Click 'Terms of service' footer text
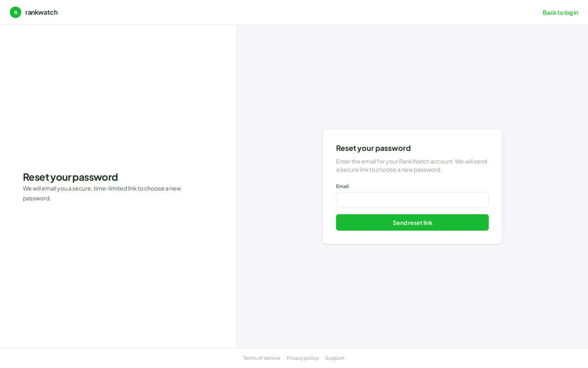This screenshot has height=368, width=588. (262, 358)
